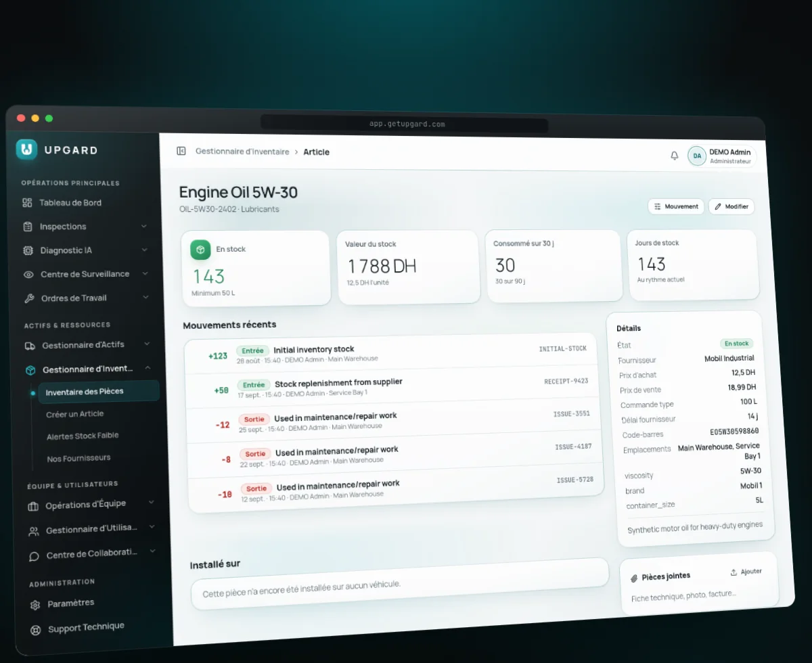Expand the Ordres de Travail chevron
Image resolution: width=812 pixels, height=663 pixels.
146,297
